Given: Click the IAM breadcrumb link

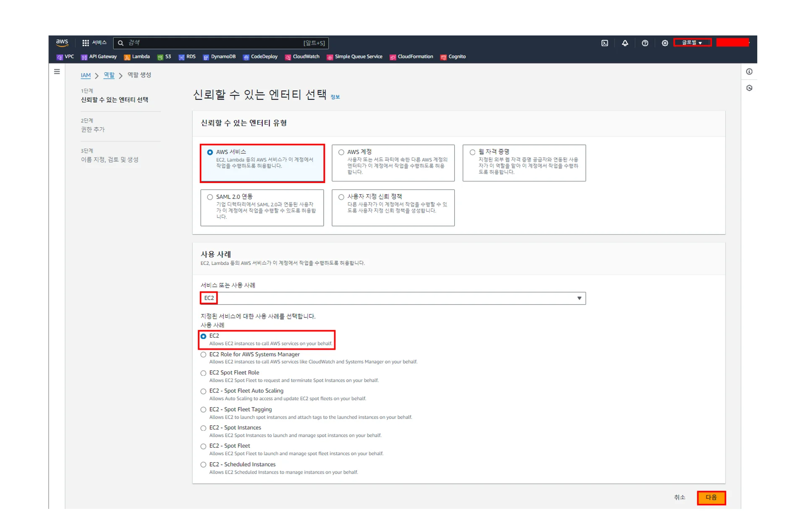Looking at the screenshot, I should [x=86, y=75].
